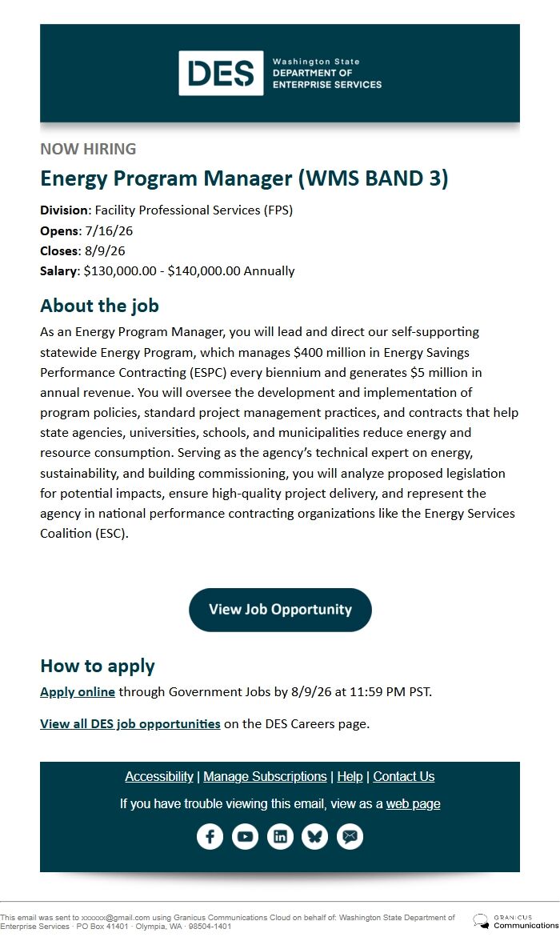
Task: Open View all DES job opportunities link
Action: [x=130, y=723]
